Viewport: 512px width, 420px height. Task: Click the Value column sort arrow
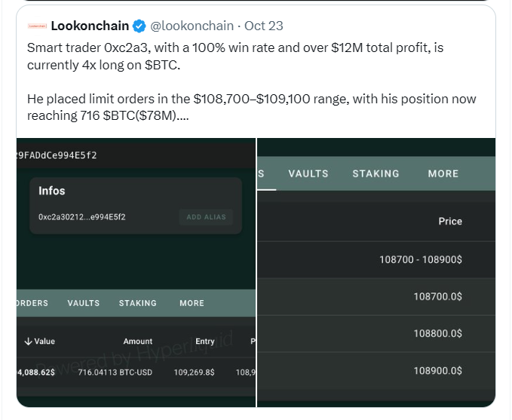coord(28,342)
